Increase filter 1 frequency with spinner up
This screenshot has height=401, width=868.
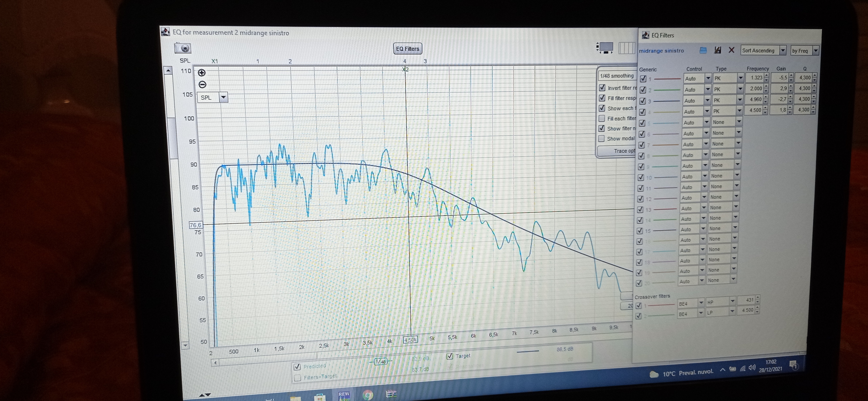click(x=766, y=75)
